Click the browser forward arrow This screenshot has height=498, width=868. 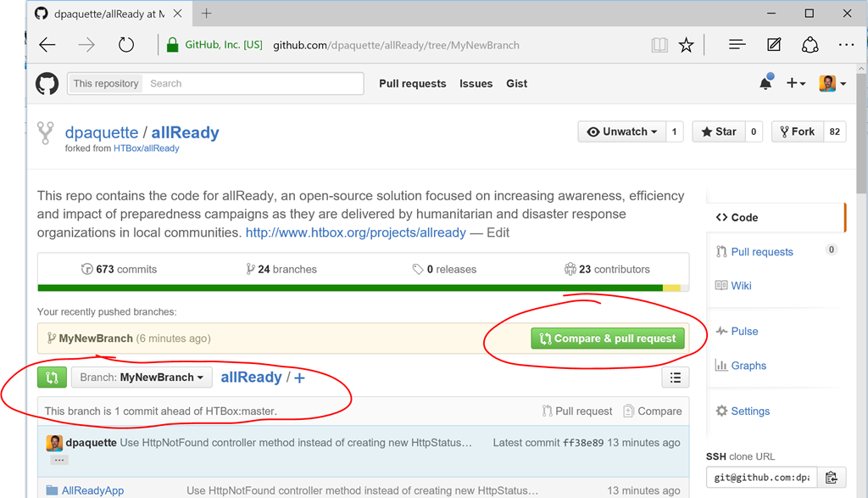tap(86, 45)
